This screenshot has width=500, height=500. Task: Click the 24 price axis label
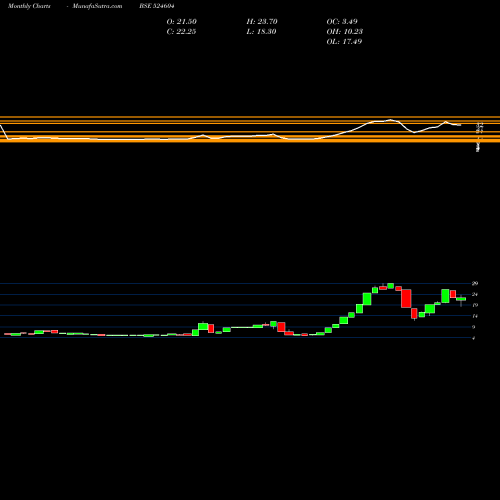(475, 294)
